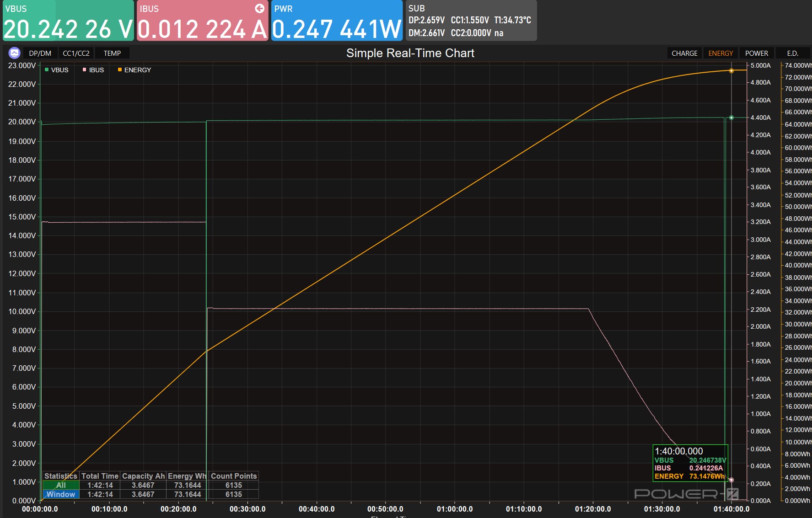Click the arrow icon in IBUS panel

tap(259, 8)
